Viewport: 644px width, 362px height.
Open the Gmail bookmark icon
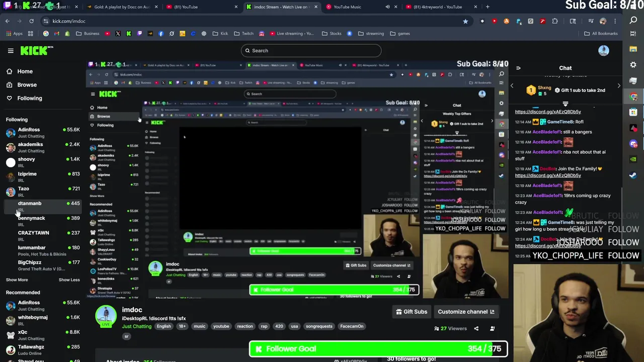(56, 34)
